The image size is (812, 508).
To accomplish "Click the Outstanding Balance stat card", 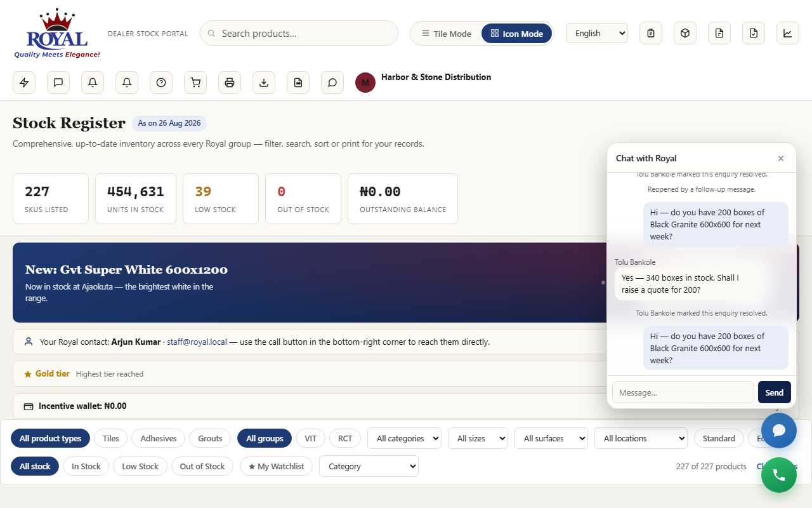I will point(403,199).
